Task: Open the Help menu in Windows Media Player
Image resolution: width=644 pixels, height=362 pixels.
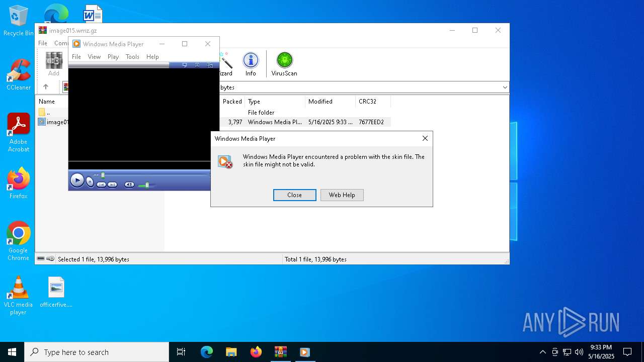Action: coord(152,57)
